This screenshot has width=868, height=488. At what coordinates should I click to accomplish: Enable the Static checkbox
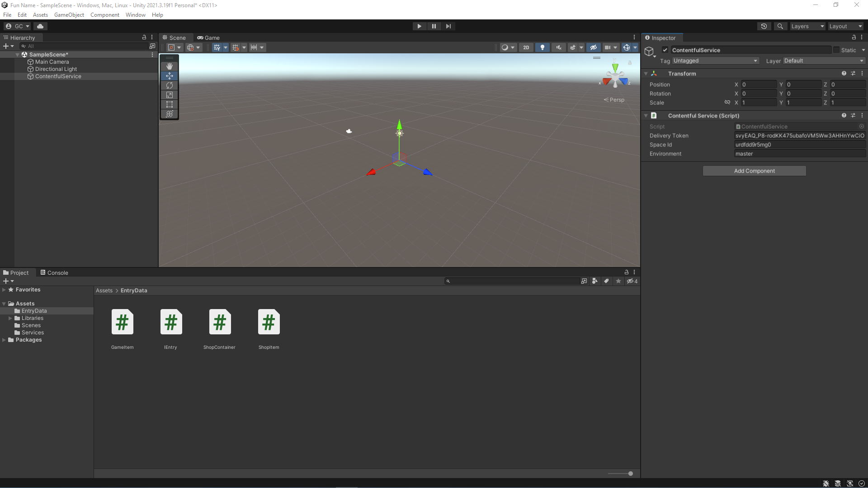pos(836,50)
